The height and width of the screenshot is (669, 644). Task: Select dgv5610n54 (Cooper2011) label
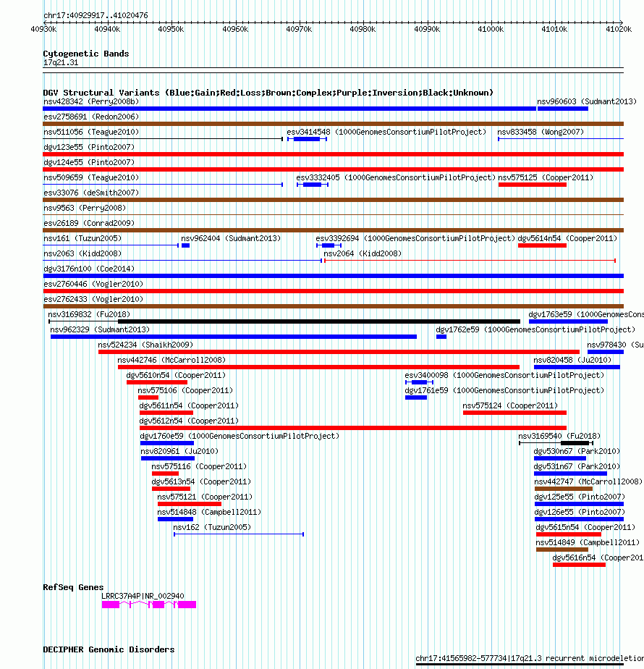point(176,376)
